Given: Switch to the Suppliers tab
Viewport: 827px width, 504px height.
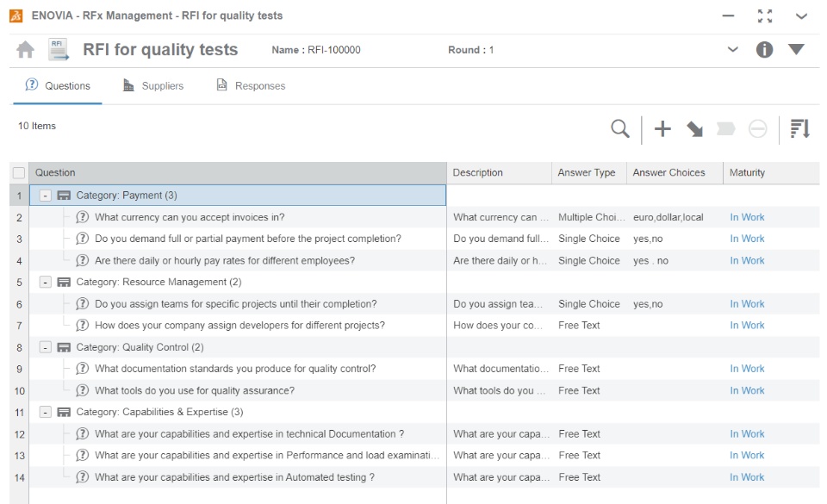Looking at the screenshot, I should click(153, 86).
